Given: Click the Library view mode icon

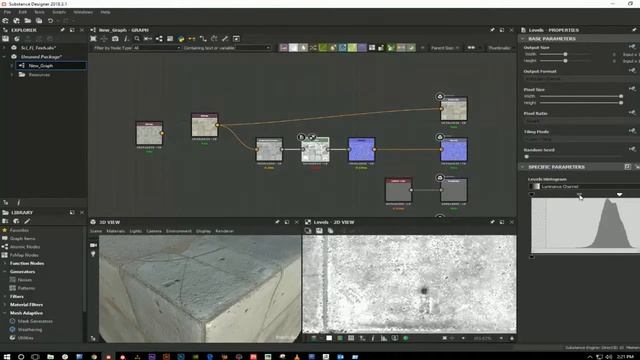Looking at the screenshot, I should tap(6, 221).
